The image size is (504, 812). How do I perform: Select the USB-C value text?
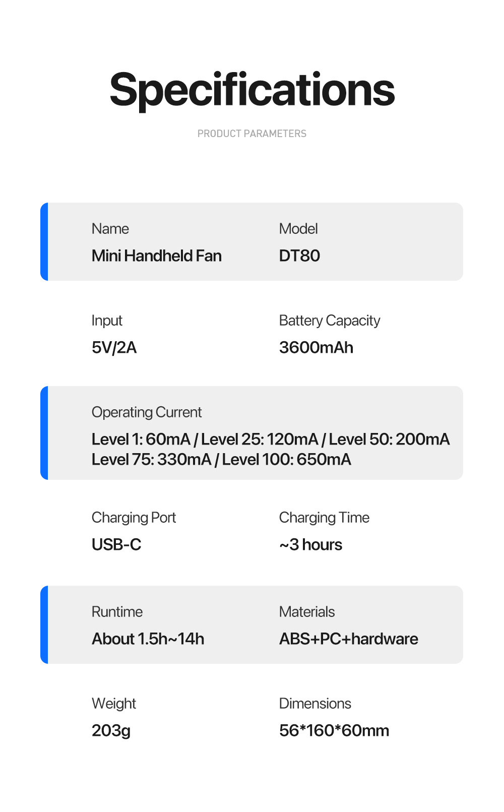tap(116, 545)
